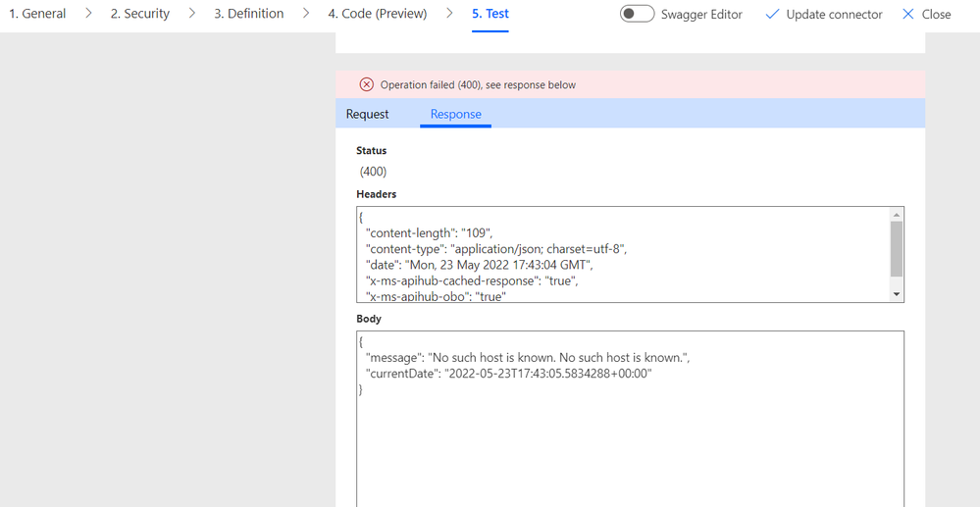Click the Headers scrollbar thumb
Screen dimensions: 980x507
[897, 248]
